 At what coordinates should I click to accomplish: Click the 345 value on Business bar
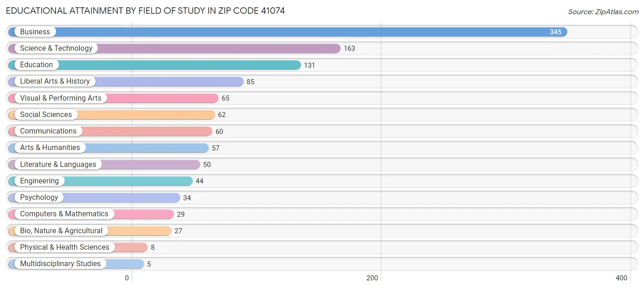(x=556, y=32)
